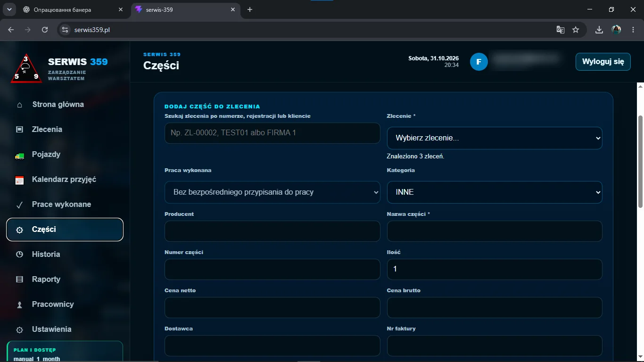The height and width of the screenshot is (362, 644).
Task: Open Ustawienia via its gear icon
Action: [19, 329]
